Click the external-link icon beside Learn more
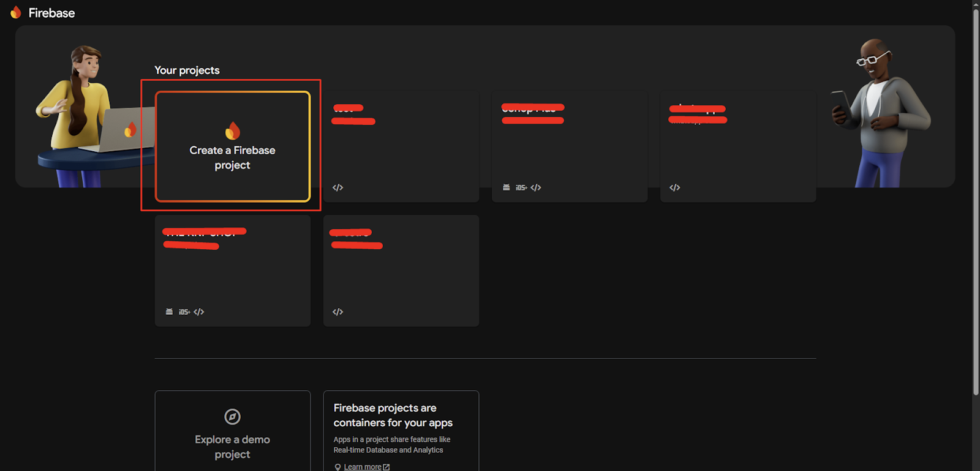This screenshot has height=471, width=980. click(x=386, y=467)
